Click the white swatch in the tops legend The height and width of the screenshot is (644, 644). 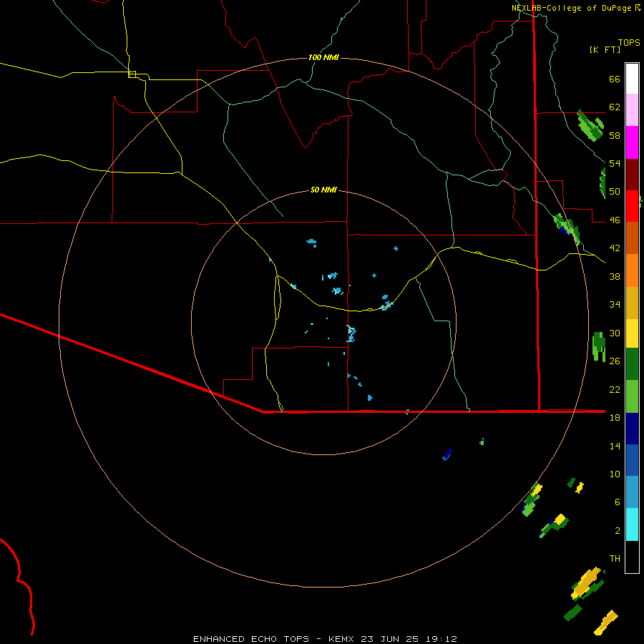[632, 79]
